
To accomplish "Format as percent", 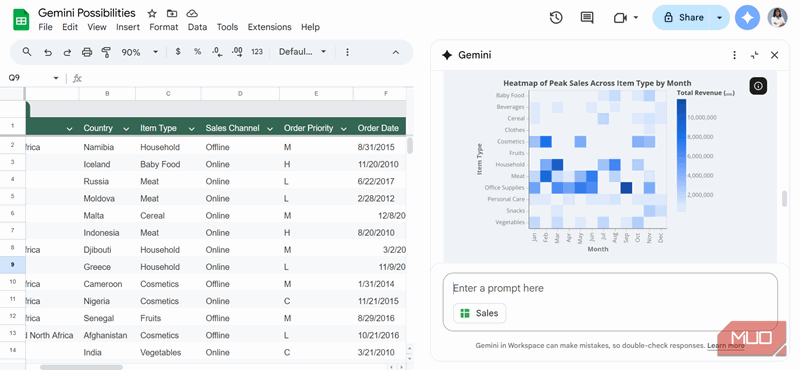I will 197,52.
